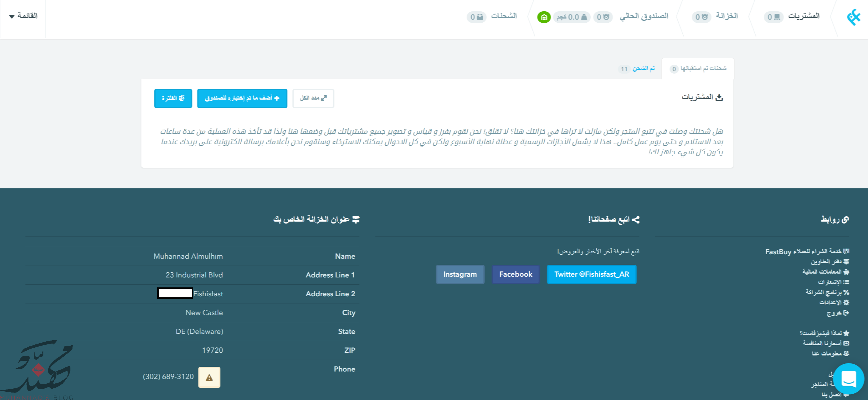868x400 pixels.
Task: Open the أسعارنا المنافسة footer link
Action: pyautogui.click(x=826, y=343)
